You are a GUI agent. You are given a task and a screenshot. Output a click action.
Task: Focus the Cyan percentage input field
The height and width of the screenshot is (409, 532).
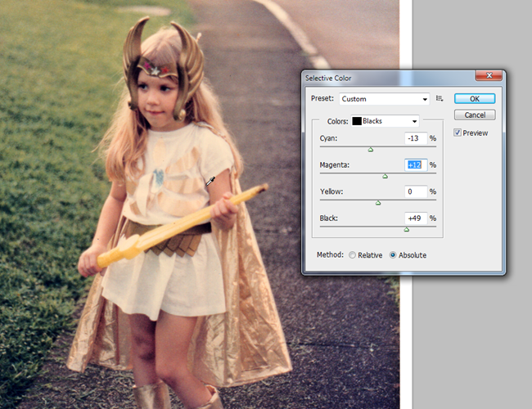click(x=416, y=138)
